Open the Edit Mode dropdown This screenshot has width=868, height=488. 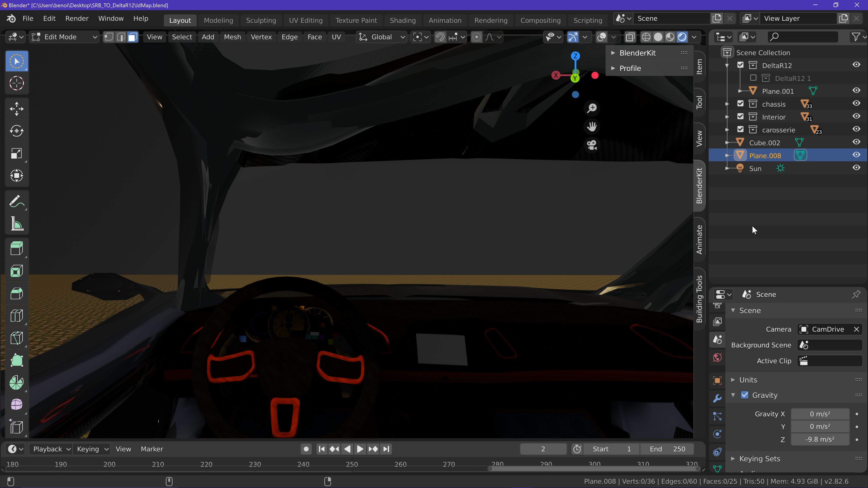click(x=64, y=37)
